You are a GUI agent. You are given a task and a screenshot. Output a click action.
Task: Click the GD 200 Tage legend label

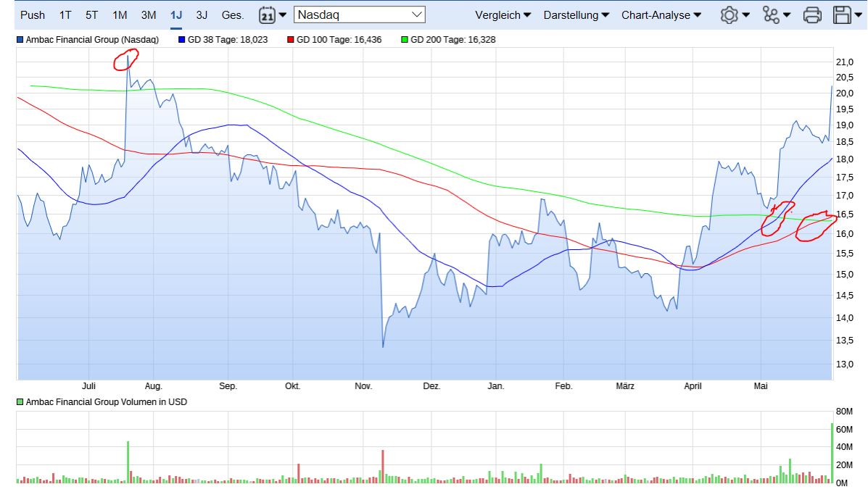pyautogui.click(x=452, y=40)
